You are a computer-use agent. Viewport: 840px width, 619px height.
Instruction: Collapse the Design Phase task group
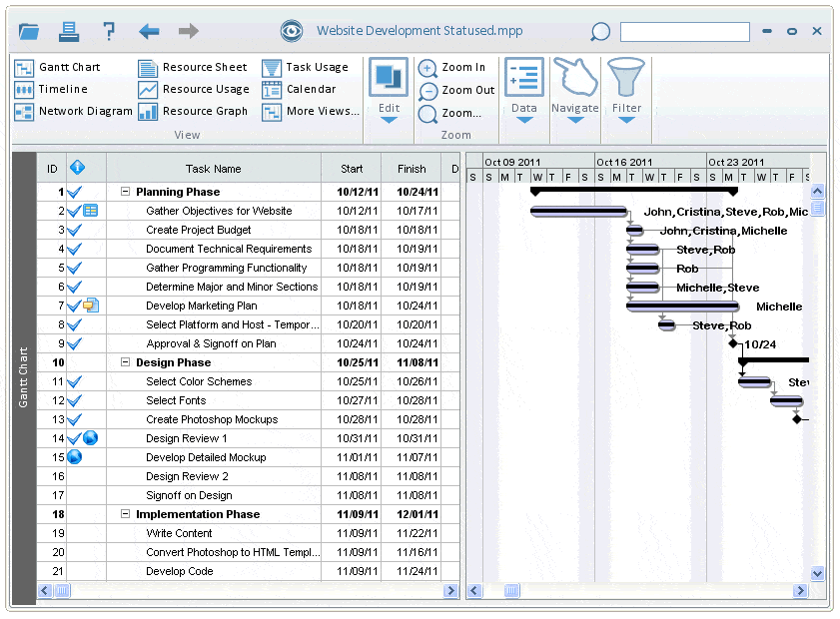click(125, 362)
